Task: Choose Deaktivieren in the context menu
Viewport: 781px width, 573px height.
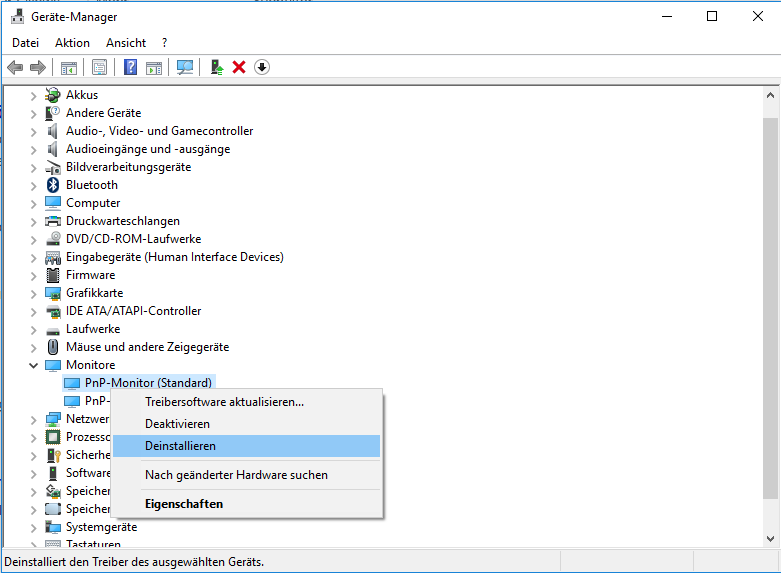Action: [247, 424]
